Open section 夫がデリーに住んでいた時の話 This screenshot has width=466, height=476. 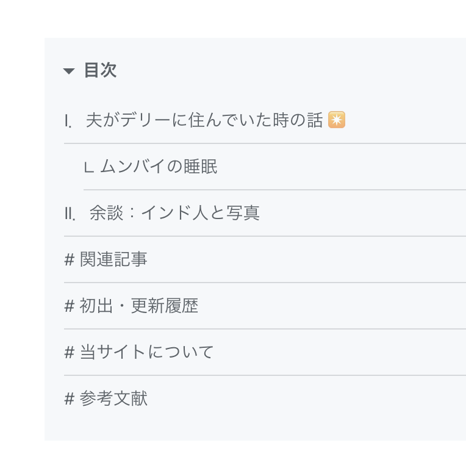tap(204, 120)
